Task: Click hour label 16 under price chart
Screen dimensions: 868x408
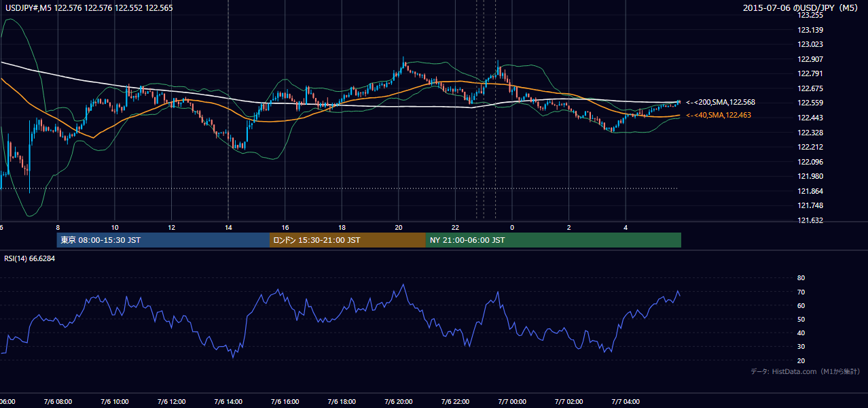Action: click(285, 227)
